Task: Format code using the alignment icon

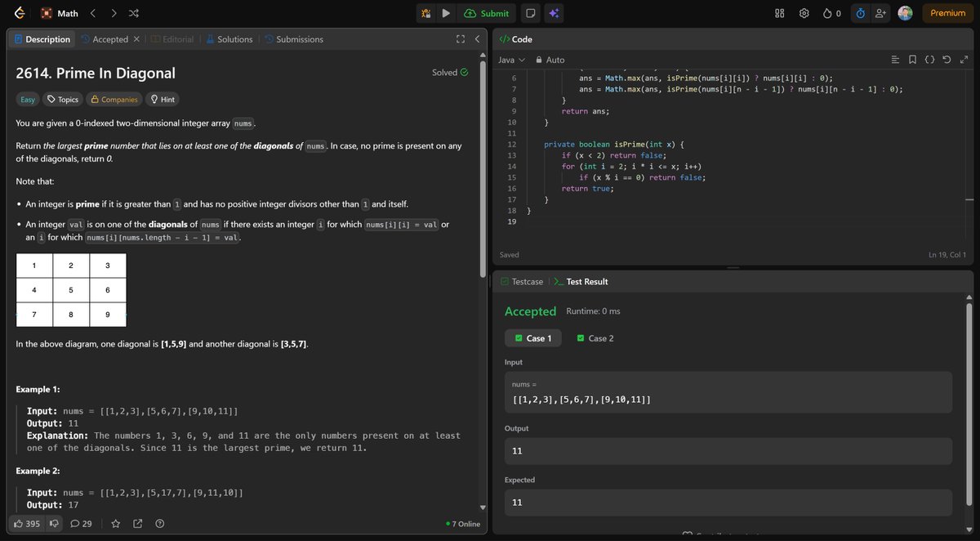Action: pos(895,59)
